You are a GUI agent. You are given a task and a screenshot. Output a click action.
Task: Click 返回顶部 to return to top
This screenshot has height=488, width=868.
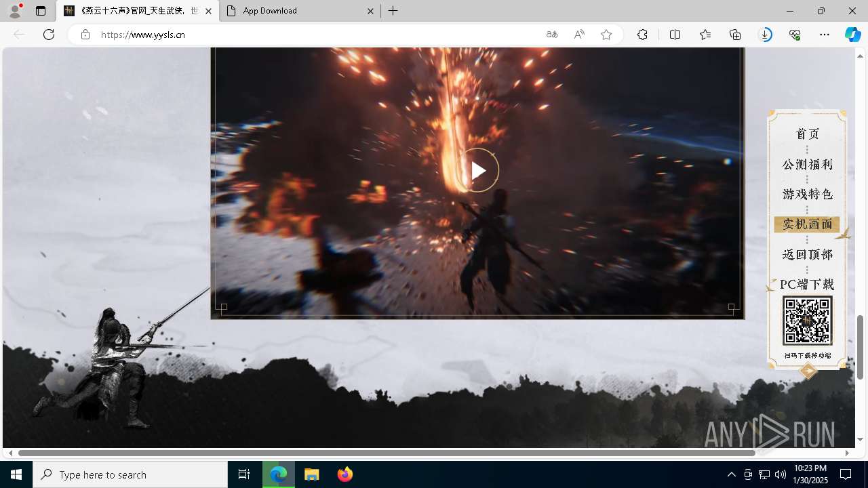click(807, 255)
